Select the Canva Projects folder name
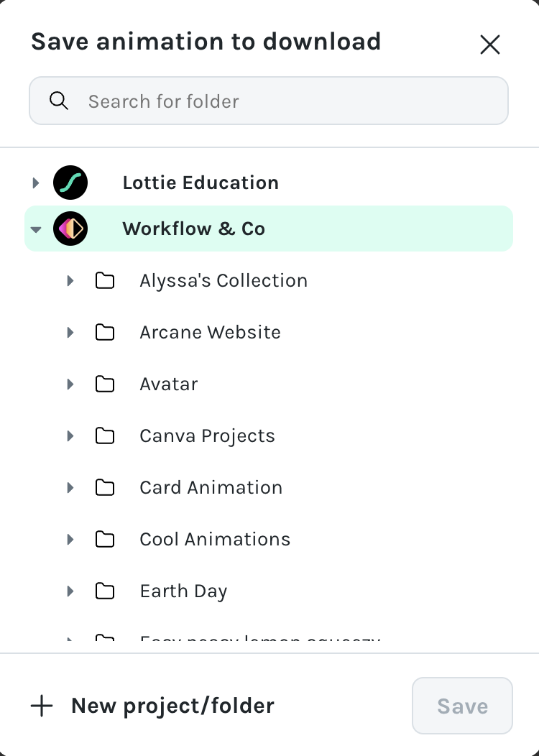This screenshot has width=539, height=756. [x=207, y=436]
